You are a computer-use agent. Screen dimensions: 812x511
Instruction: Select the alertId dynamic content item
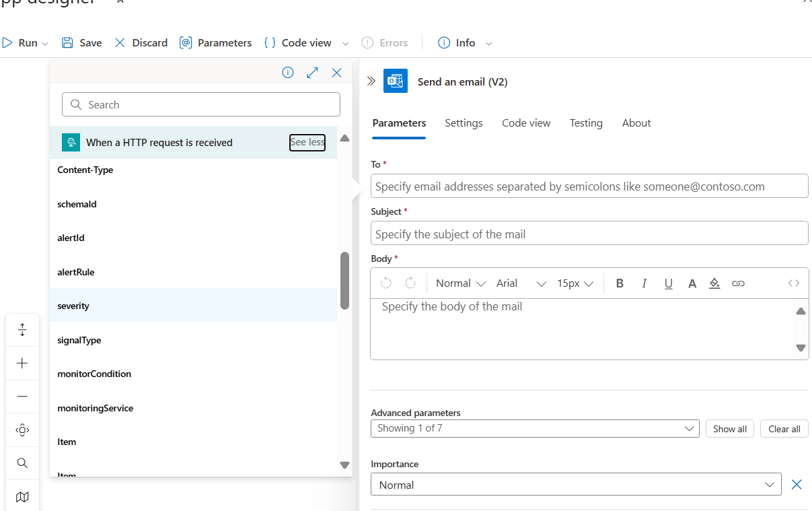pyautogui.click(x=193, y=238)
